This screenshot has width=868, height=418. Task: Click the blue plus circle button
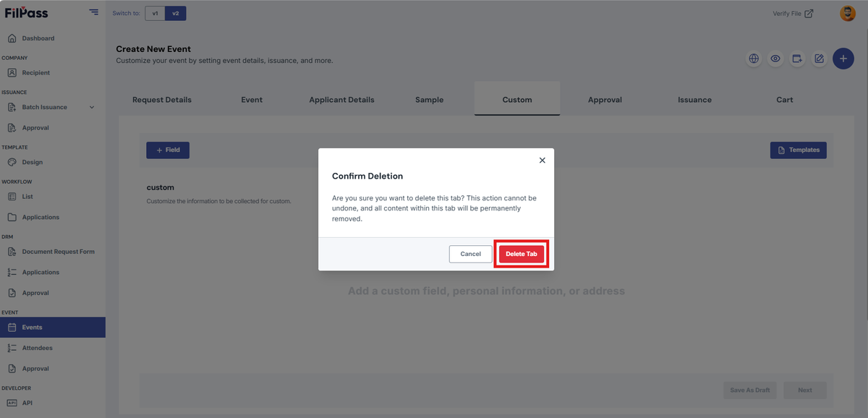pyautogui.click(x=843, y=59)
